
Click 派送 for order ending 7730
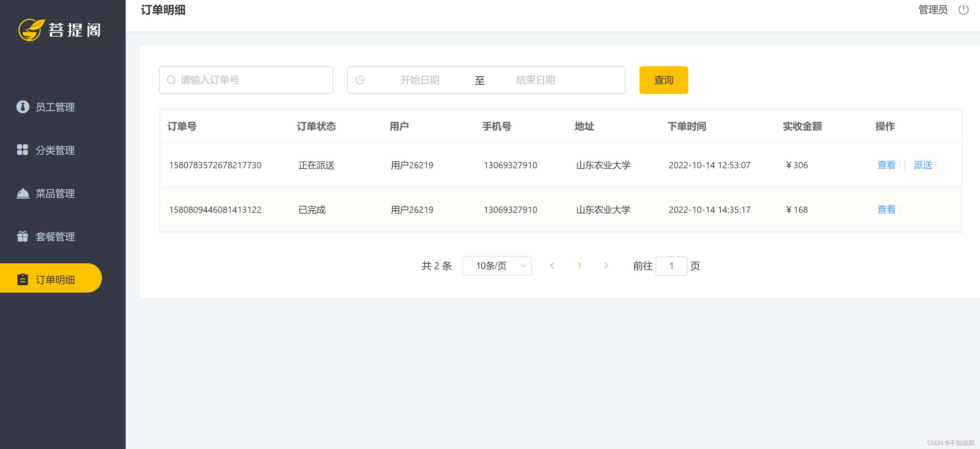(x=923, y=165)
